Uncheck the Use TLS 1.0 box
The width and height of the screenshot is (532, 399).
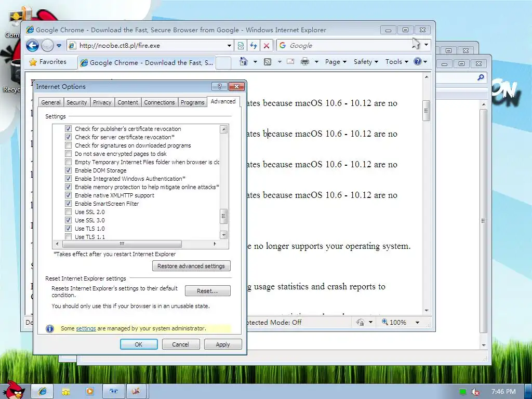coord(68,229)
